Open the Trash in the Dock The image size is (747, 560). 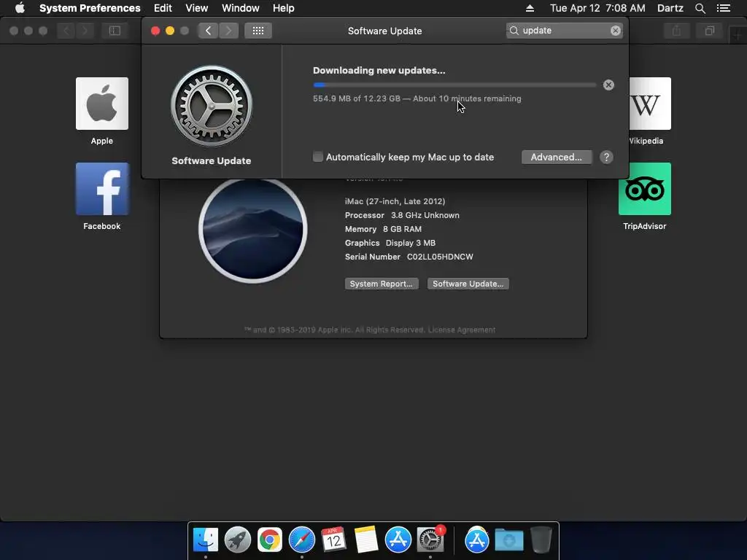pyautogui.click(x=541, y=540)
